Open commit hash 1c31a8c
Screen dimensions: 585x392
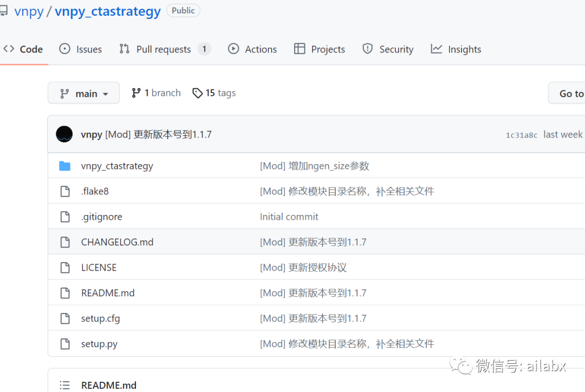point(522,135)
